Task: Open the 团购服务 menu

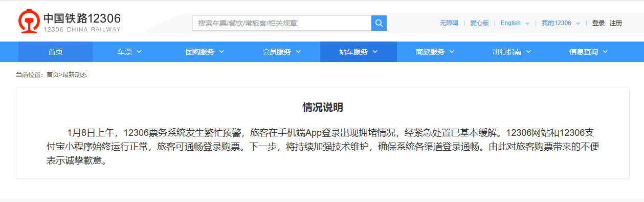Action: tap(205, 52)
